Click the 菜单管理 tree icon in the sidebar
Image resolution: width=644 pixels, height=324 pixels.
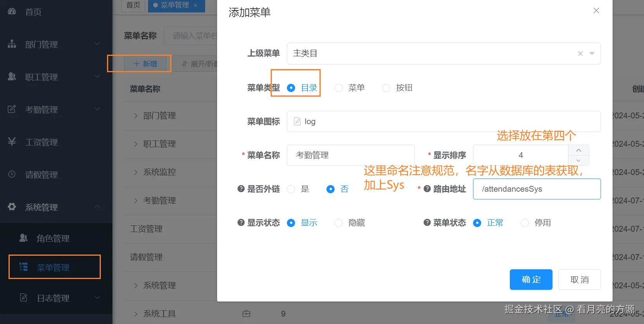[24, 267]
